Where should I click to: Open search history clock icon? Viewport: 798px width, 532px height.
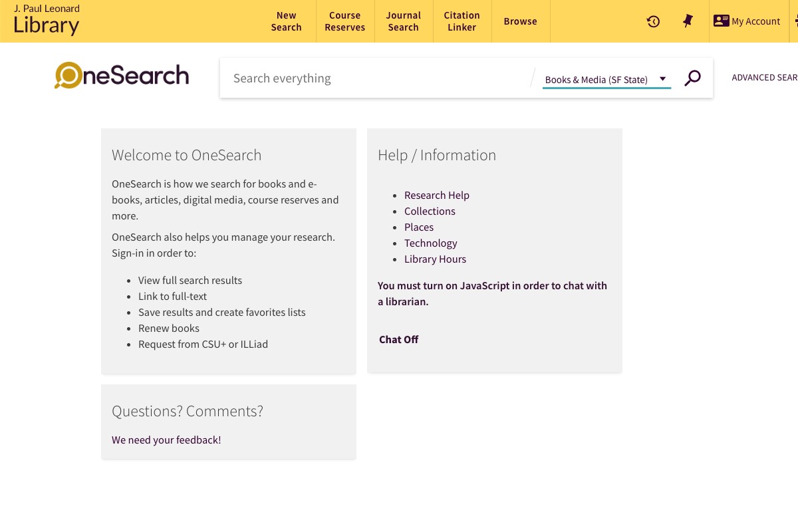pos(653,21)
